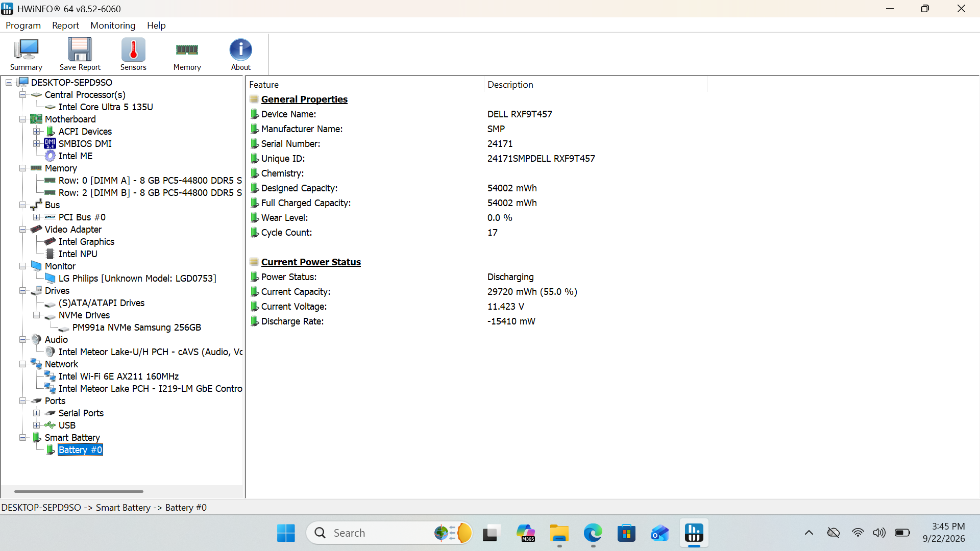The width and height of the screenshot is (980, 551).
Task: Select Intel Wi-Fi 6E AX211 adapter
Action: click(x=118, y=376)
